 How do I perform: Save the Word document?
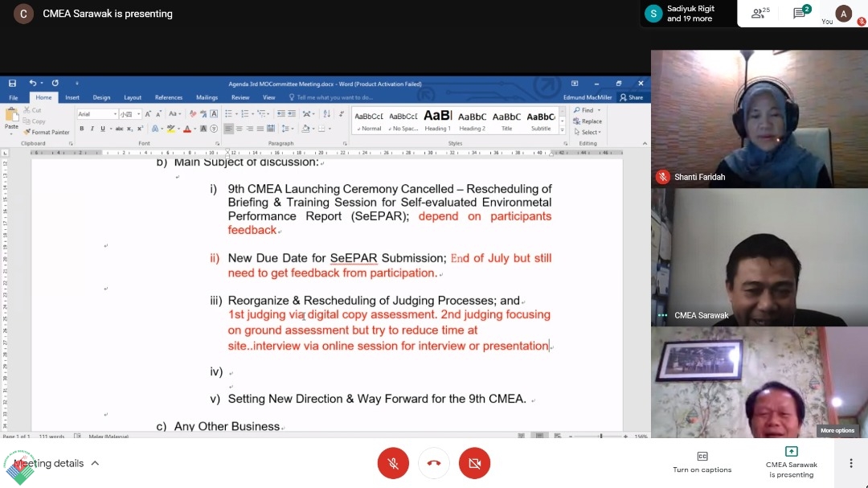(x=12, y=83)
